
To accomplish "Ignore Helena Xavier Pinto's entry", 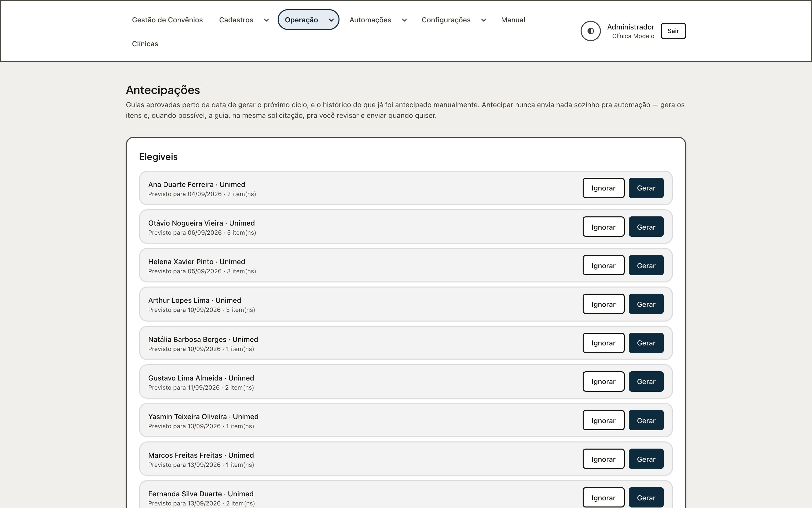I will click(603, 265).
